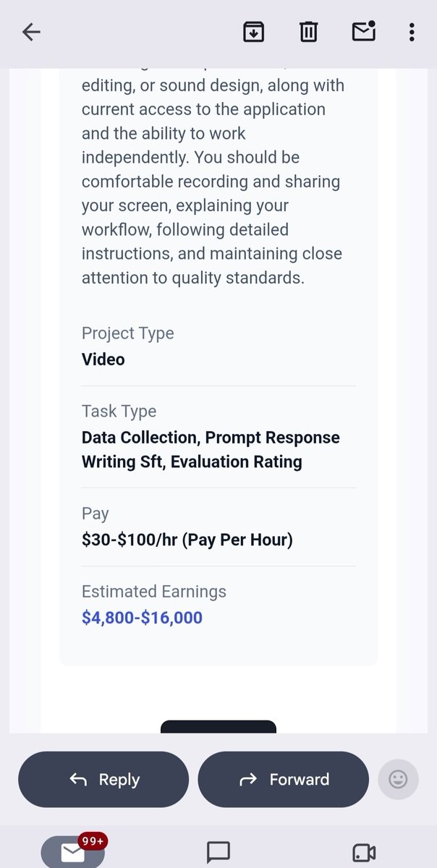Archive this email with the box icon
This screenshot has height=868, width=437.
click(x=253, y=32)
